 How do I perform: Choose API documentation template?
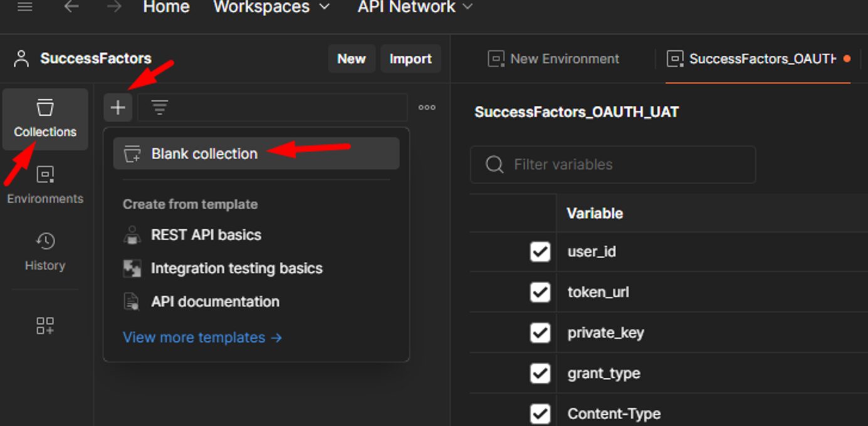256,301
